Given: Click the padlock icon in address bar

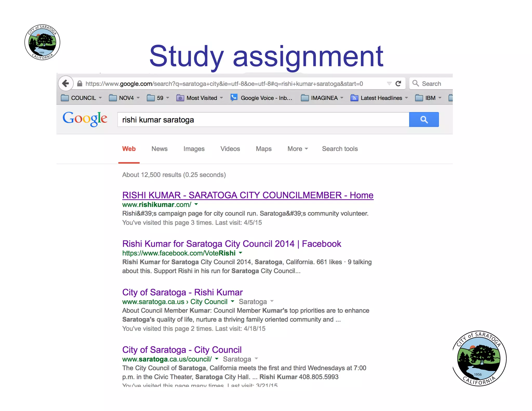Looking at the screenshot, I should click(80, 84).
